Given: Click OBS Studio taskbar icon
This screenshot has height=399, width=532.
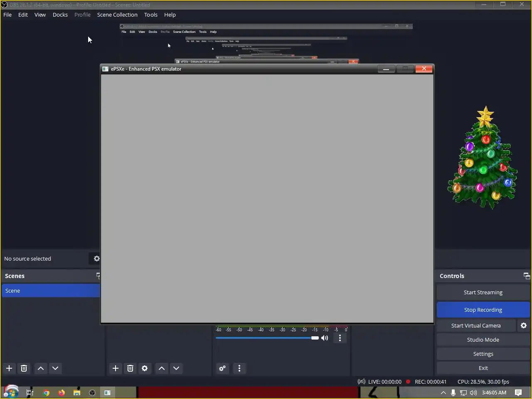Looking at the screenshot, I should coord(92,392).
